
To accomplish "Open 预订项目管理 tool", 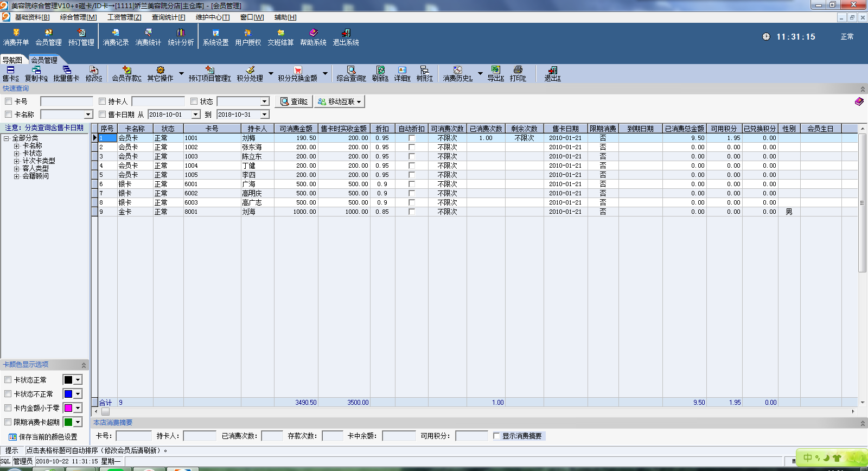I will pyautogui.click(x=210, y=74).
